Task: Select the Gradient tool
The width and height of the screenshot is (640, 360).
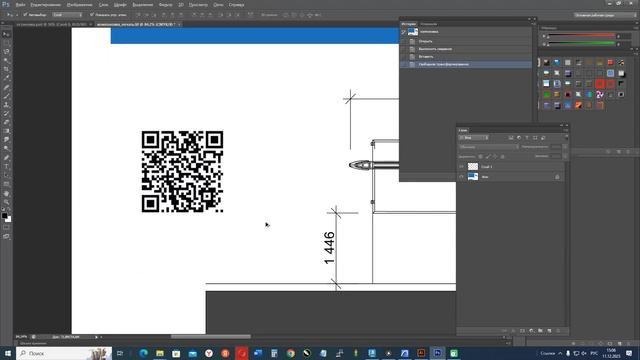Action: click(6, 131)
